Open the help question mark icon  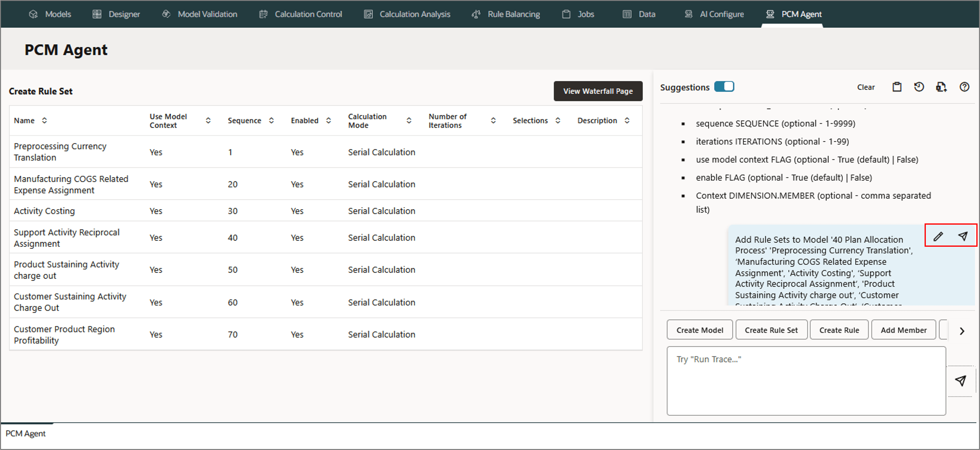tap(964, 87)
